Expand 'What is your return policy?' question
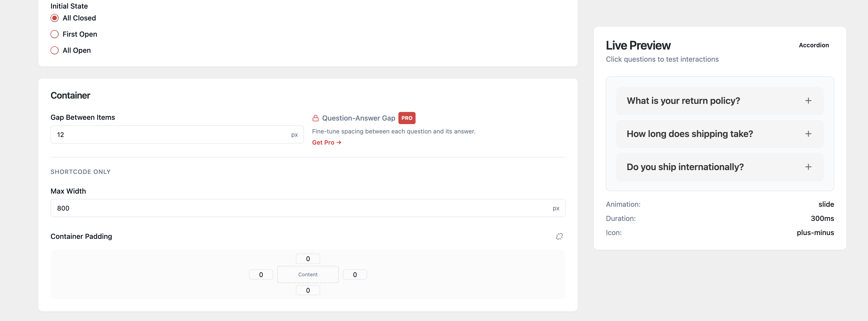The image size is (868, 321). [x=683, y=101]
